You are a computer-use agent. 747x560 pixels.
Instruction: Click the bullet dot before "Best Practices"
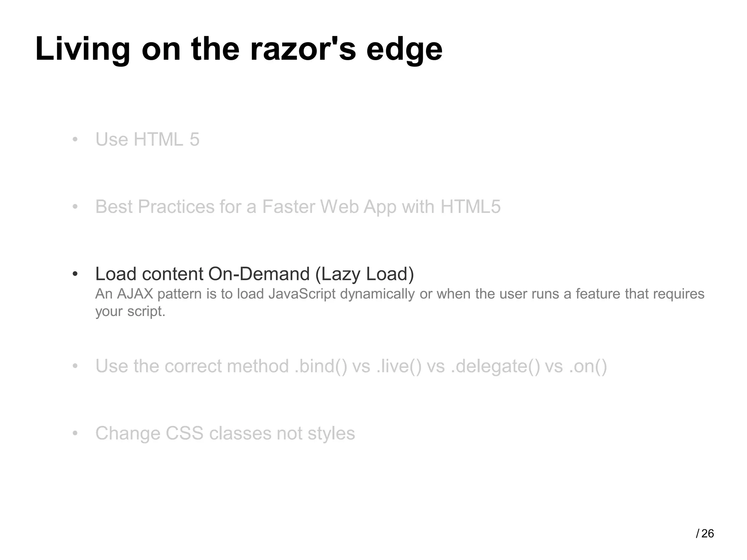pos(75,207)
